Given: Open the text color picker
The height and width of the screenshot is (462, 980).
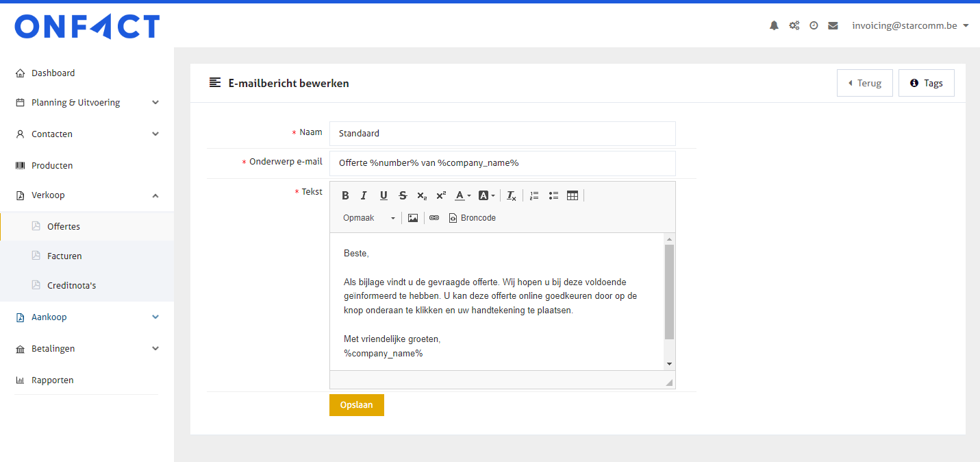Looking at the screenshot, I should tap(463, 195).
